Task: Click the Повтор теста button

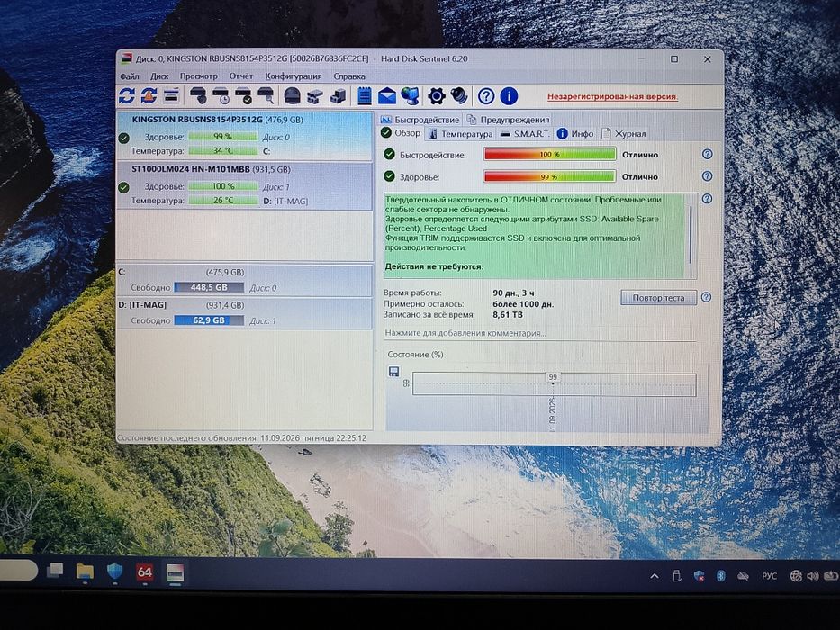Action: click(x=658, y=297)
